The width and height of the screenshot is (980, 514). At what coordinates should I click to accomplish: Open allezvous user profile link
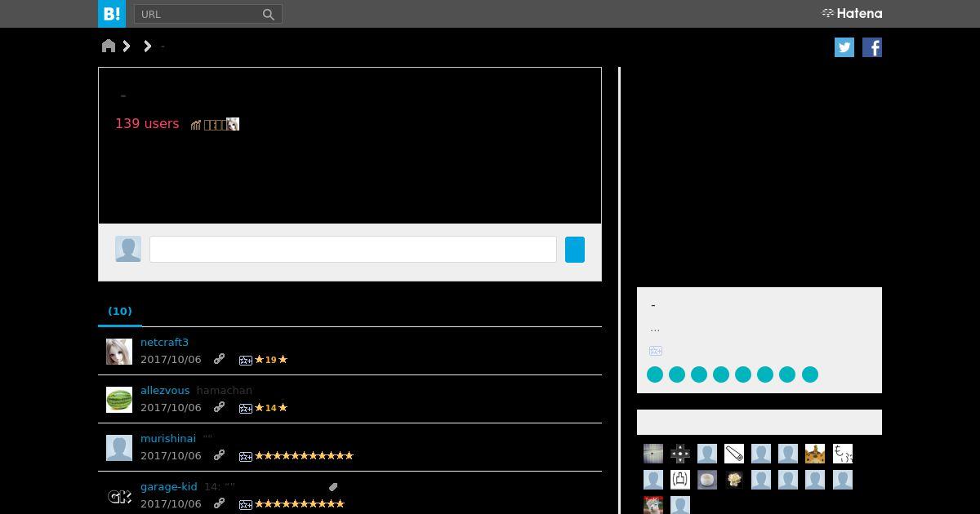pyautogui.click(x=165, y=390)
